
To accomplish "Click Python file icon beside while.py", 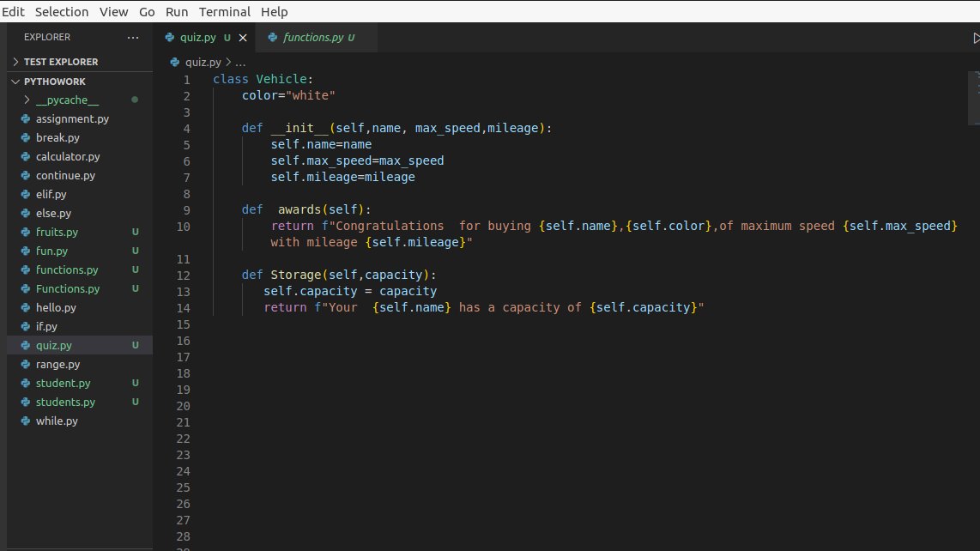I will [x=26, y=421].
